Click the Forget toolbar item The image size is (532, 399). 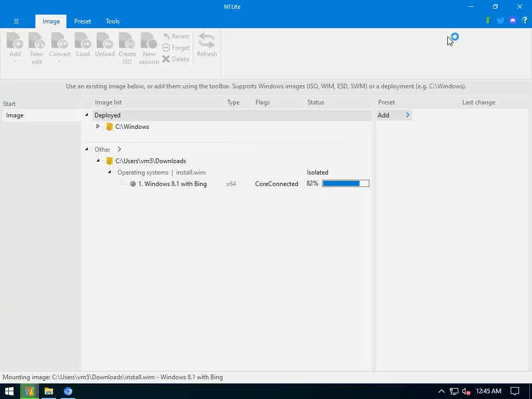176,48
